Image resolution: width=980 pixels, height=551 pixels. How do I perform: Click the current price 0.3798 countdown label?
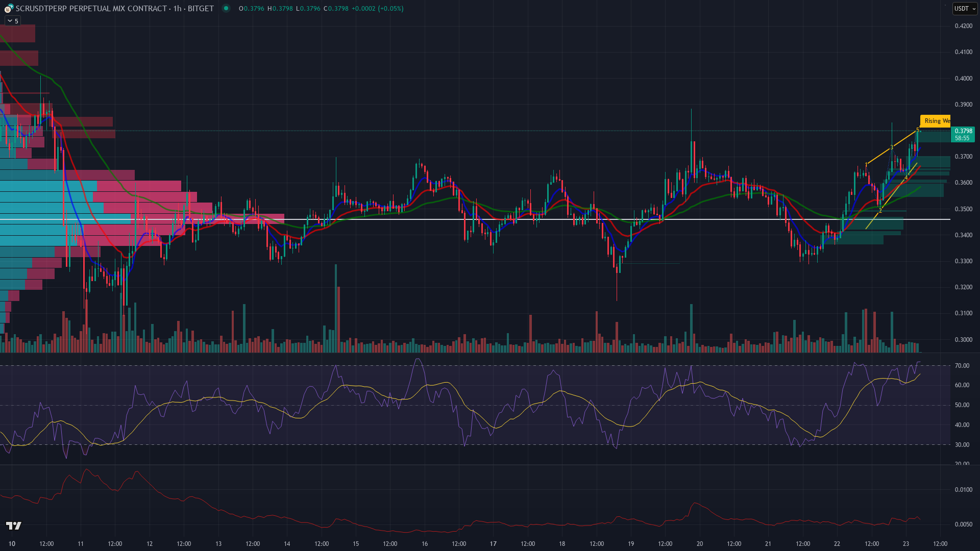tap(963, 135)
